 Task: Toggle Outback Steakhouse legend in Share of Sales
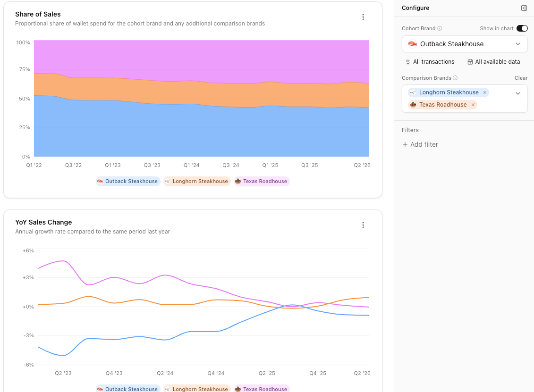coord(128,181)
